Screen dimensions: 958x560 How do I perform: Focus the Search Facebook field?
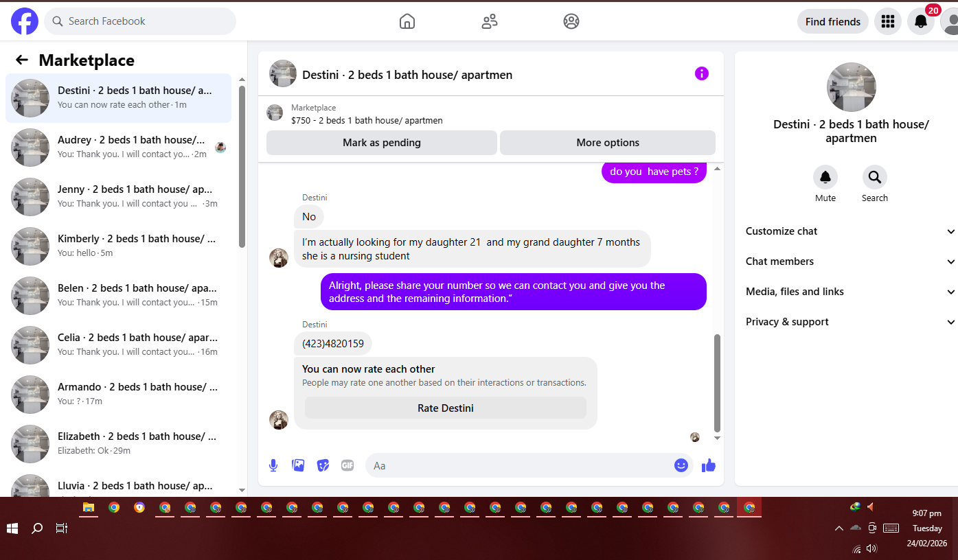click(140, 21)
